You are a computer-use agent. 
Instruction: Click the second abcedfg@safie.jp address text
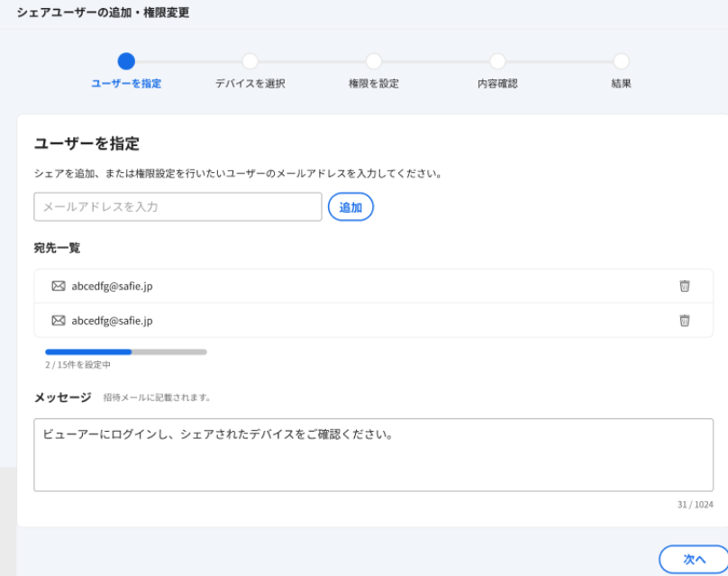pyautogui.click(x=112, y=321)
